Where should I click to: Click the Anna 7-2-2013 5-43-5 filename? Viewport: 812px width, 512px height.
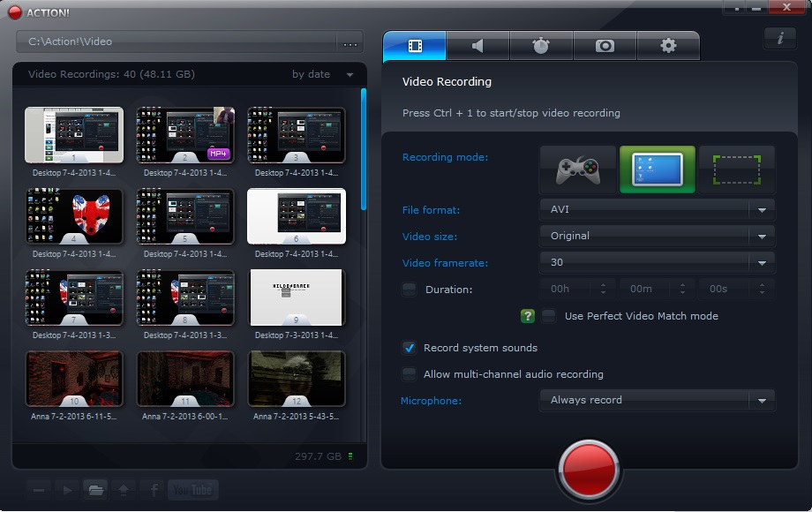point(297,417)
